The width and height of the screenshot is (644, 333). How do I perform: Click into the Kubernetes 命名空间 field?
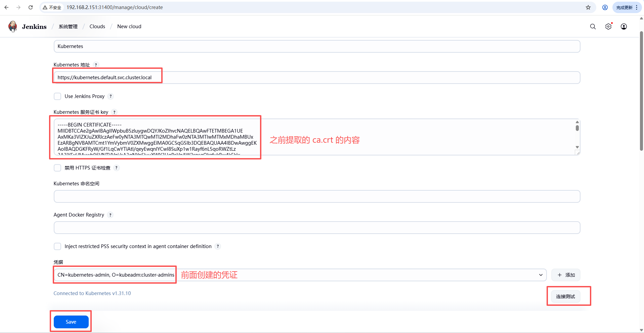click(316, 196)
